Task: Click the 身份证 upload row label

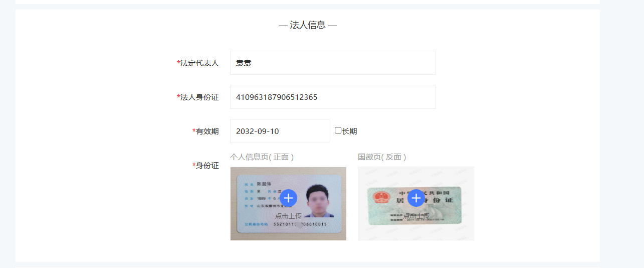Action: [x=206, y=166]
